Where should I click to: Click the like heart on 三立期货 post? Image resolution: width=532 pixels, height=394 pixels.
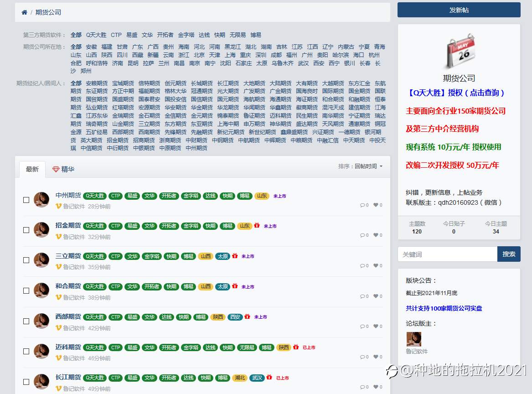click(376, 266)
